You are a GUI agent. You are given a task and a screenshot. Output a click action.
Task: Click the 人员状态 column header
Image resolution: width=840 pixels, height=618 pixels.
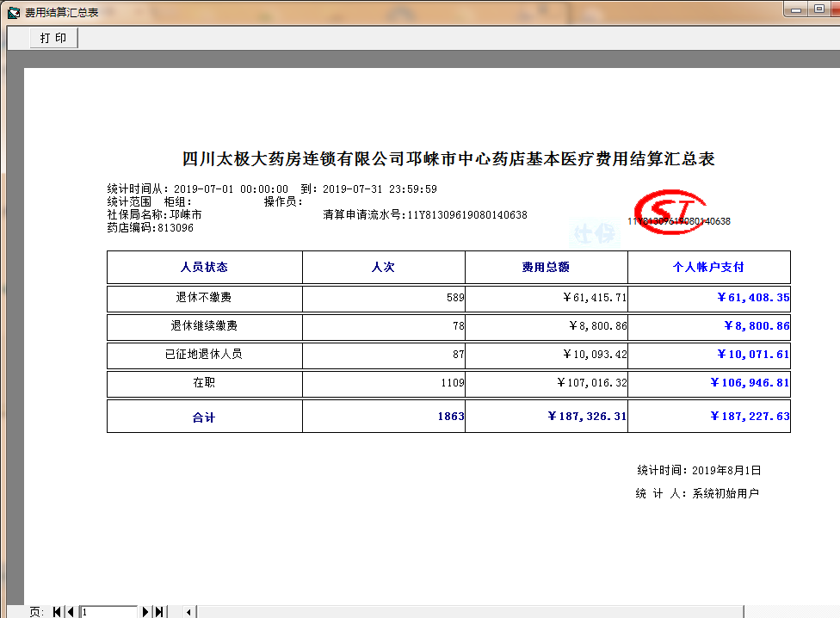(x=204, y=267)
